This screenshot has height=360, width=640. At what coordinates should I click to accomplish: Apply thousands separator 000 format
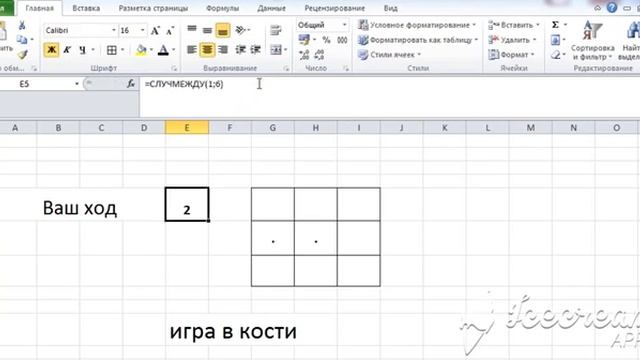point(342,40)
